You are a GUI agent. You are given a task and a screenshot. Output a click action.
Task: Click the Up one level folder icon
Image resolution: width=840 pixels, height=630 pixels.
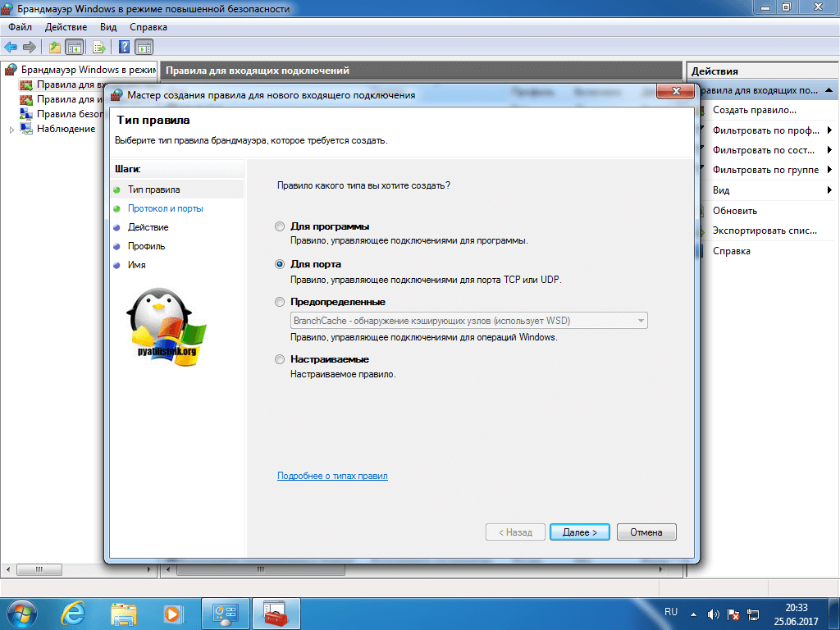[55, 47]
